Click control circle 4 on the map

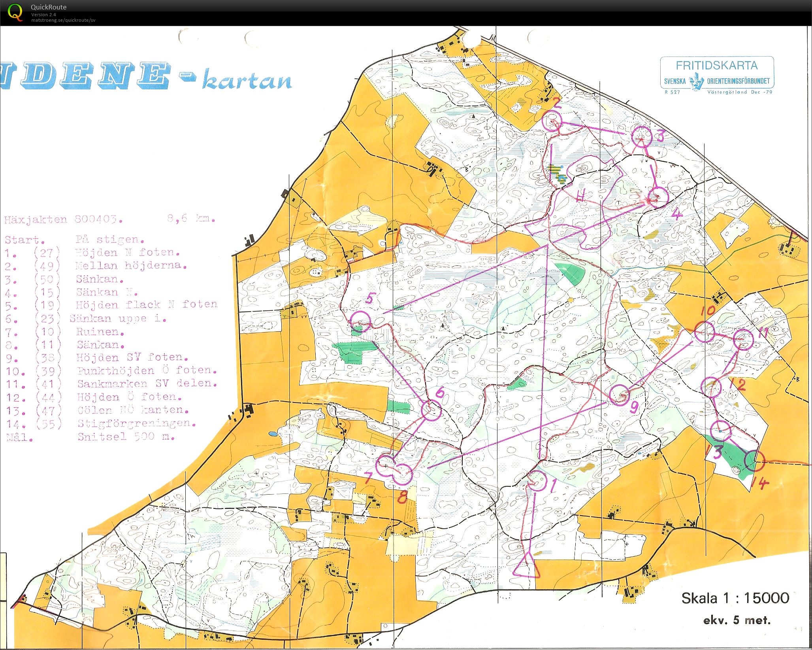658,197
